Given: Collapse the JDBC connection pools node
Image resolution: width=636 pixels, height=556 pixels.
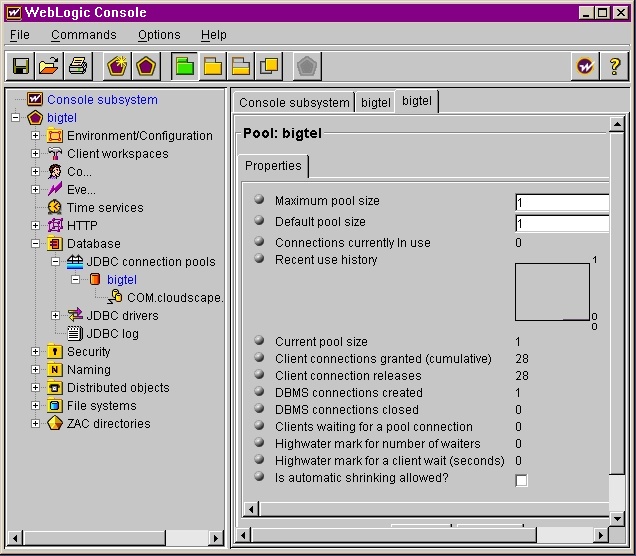Looking at the screenshot, I should [55, 262].
